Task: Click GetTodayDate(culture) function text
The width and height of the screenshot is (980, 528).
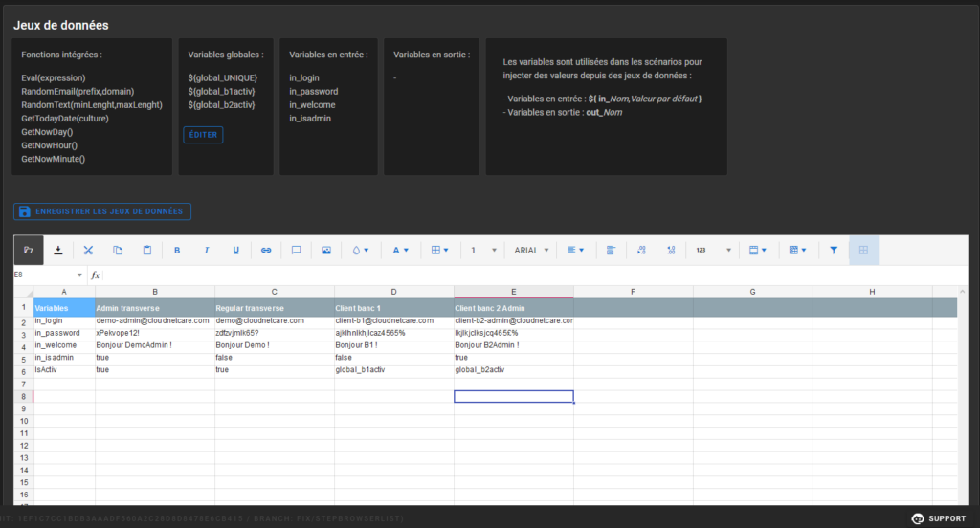Action: 65,118
